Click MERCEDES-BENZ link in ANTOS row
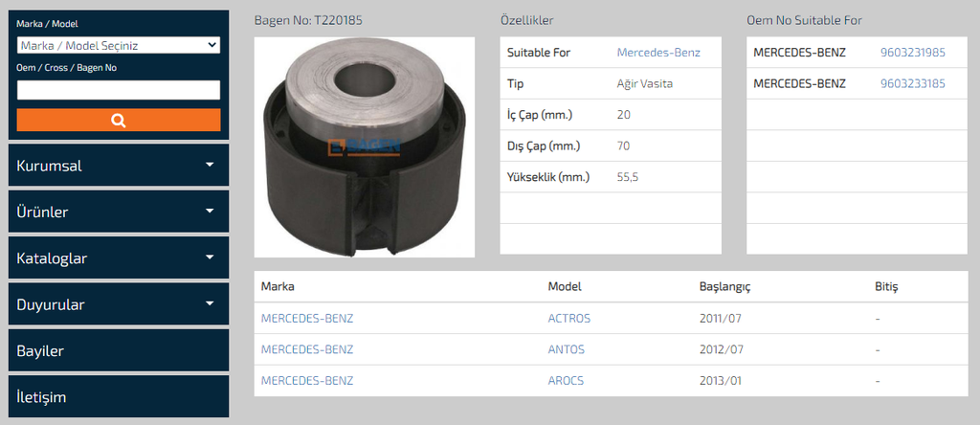This screenshot has width=980, height=425. point(307,349)
